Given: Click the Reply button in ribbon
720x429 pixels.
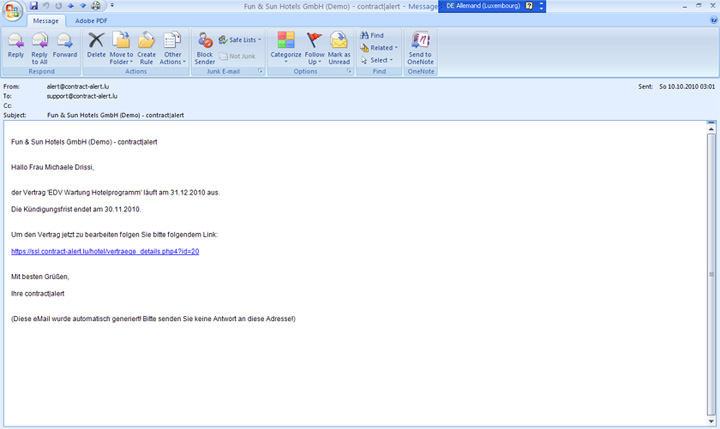Looking at the screenshot, I should coord(16,45).
